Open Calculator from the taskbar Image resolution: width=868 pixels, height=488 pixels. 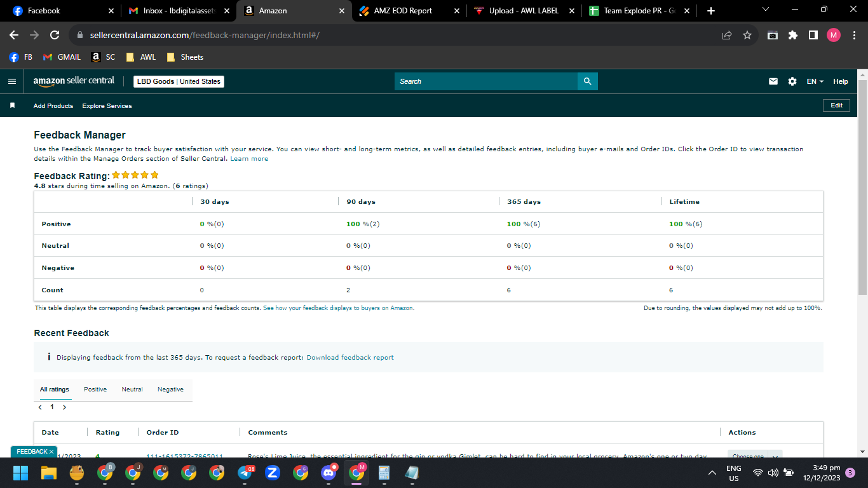[x=384, y=473]
